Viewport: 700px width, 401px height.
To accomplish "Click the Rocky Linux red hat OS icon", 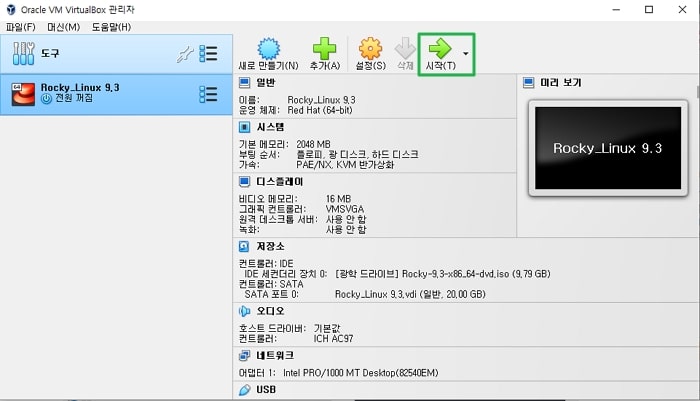I will click(x=23, y=94).
